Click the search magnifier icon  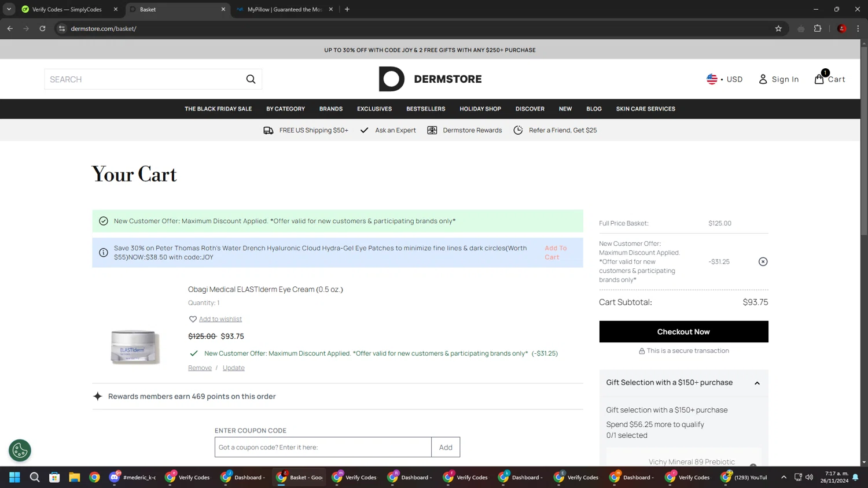click(x=251, y=79)
